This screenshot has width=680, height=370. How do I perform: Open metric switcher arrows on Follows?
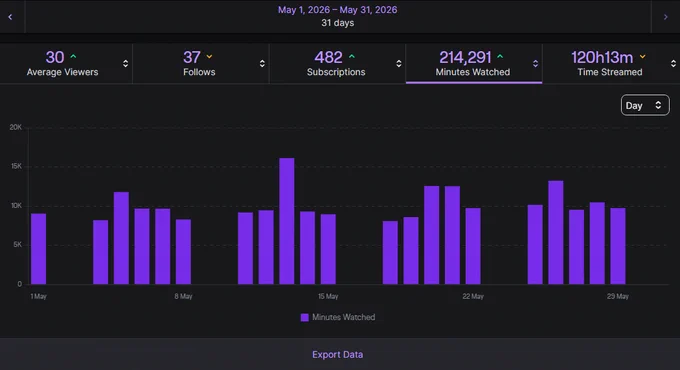click(x=262, y=64)
